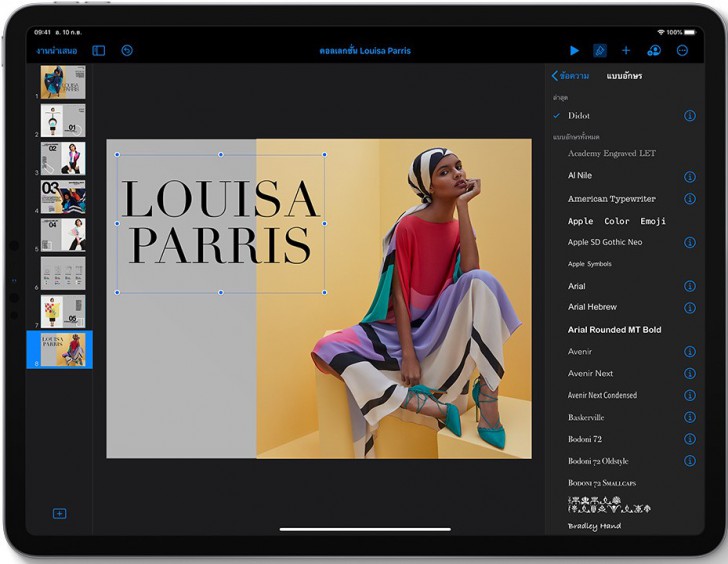Return to งานนำเสนอ presentations browser
The height and width of the screenshot is (564, 728).
tap(57, 51)
